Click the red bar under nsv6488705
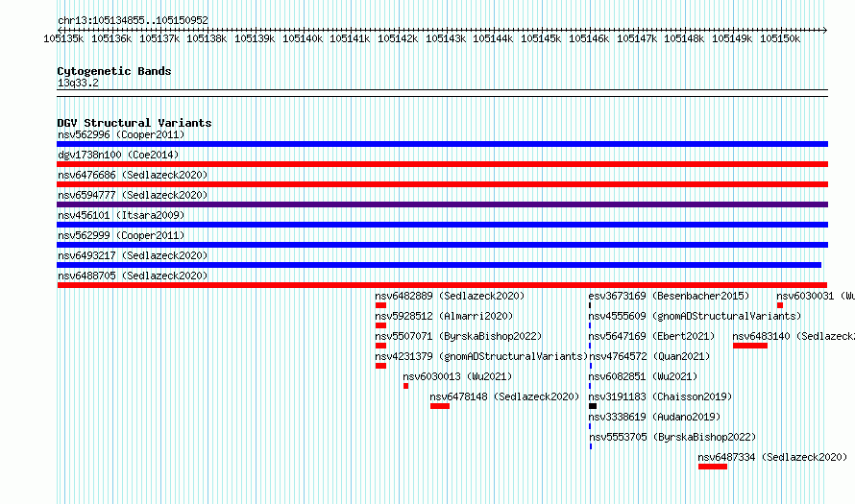 (x=442, y=285)
